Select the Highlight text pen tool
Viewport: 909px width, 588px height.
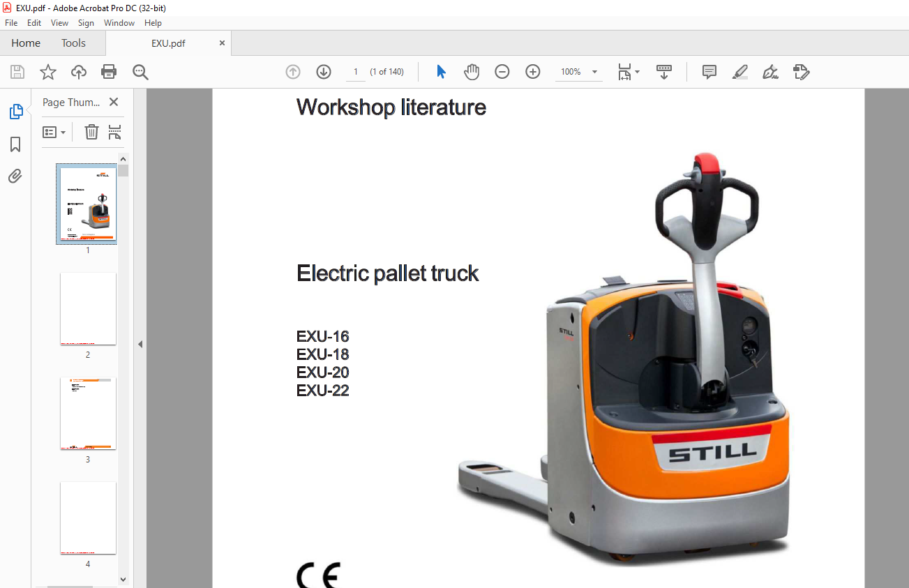click(740, 72)
